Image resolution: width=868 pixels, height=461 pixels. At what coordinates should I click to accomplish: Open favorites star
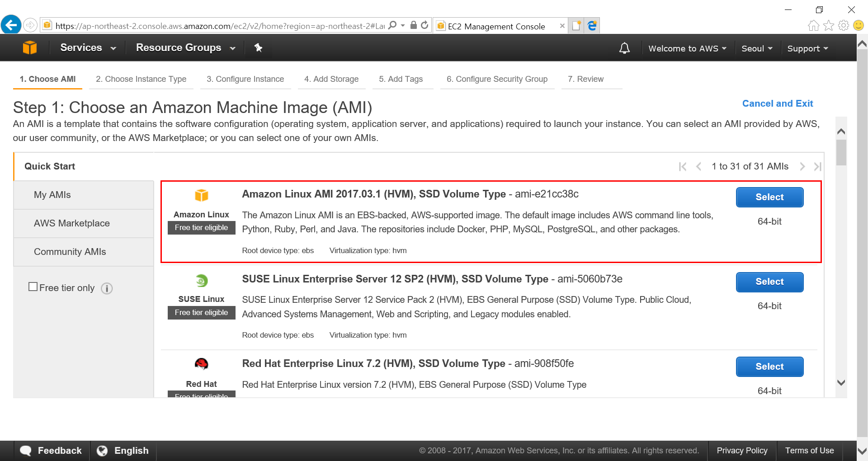click(x=828, y=25)
